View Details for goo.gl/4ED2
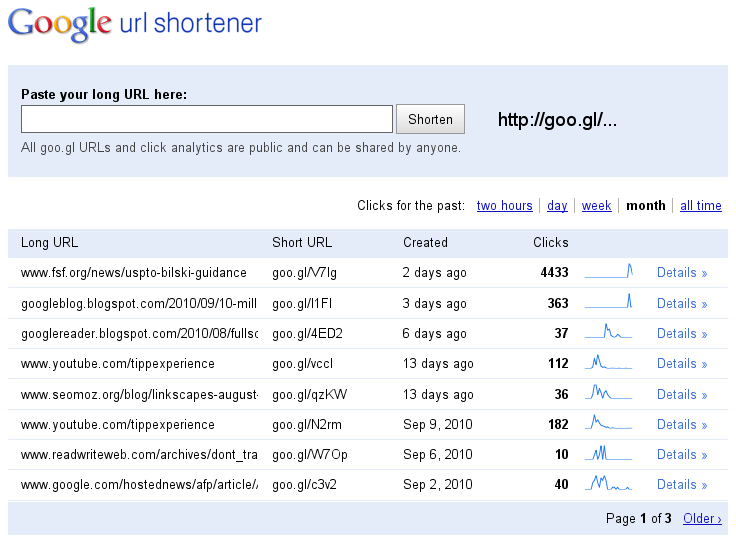Screen dimensions: 736x544 pyautogui.click(x=681, y=333)
